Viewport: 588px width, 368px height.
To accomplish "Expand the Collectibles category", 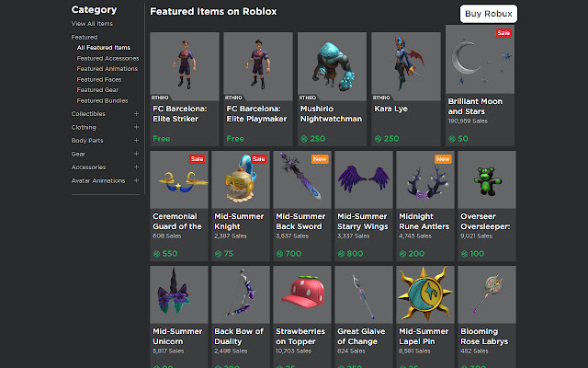I will coord(136,114).
